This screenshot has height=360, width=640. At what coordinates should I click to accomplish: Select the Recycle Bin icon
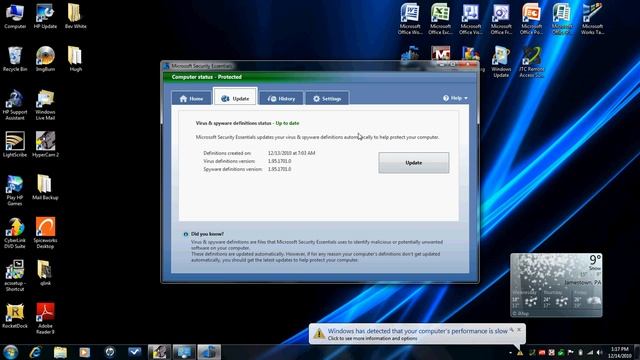(x=15, y=59)
